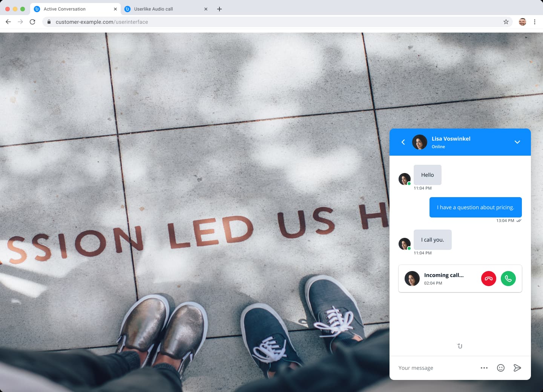This screenshot has width=543, height=392.
Task: Open the three-dot chat options menu
Action: pyautogui.click(x=484, y=368)
